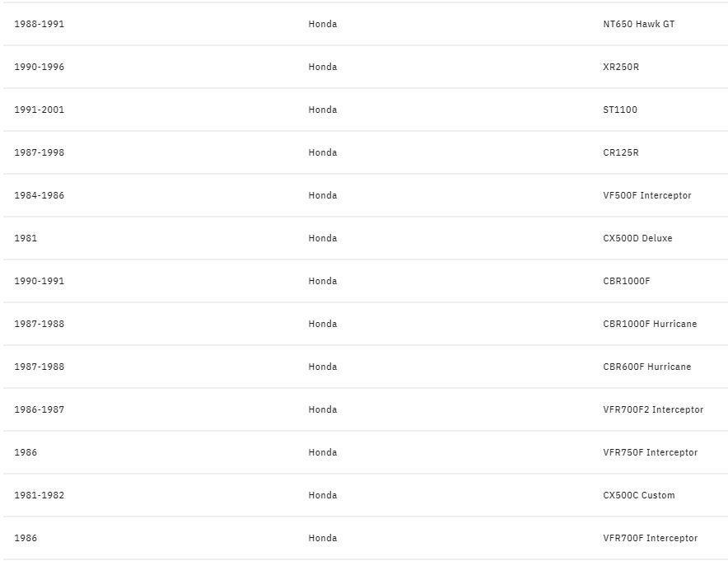The image size is (728, 561).
Task: Select the VFR700F Interceptor model cell
Action: tap(650, 539)
